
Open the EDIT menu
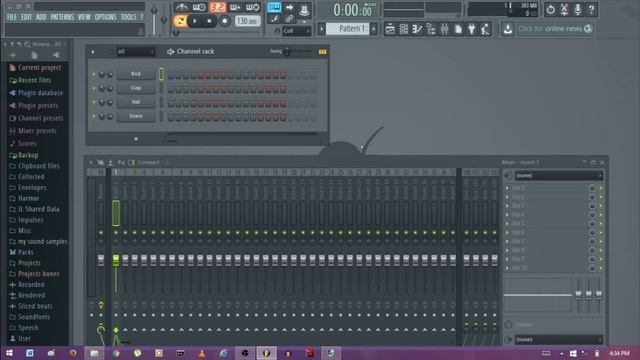26,17
